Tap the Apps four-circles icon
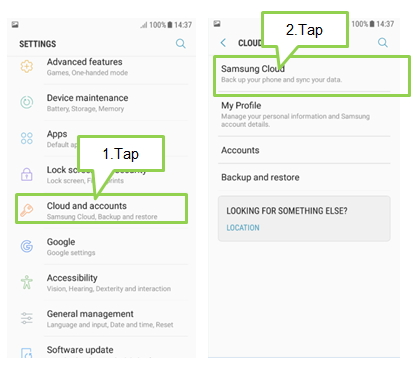The image size is (413, 373). click(27, 138)
